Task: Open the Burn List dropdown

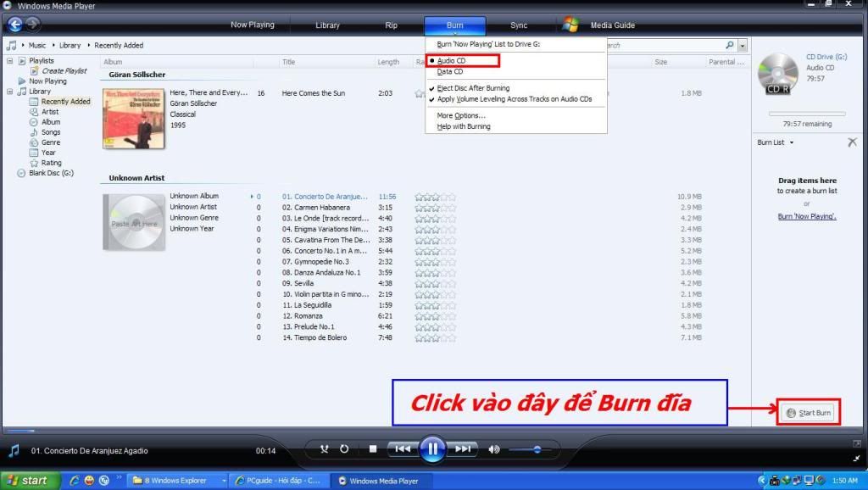Action: (776, 142)
